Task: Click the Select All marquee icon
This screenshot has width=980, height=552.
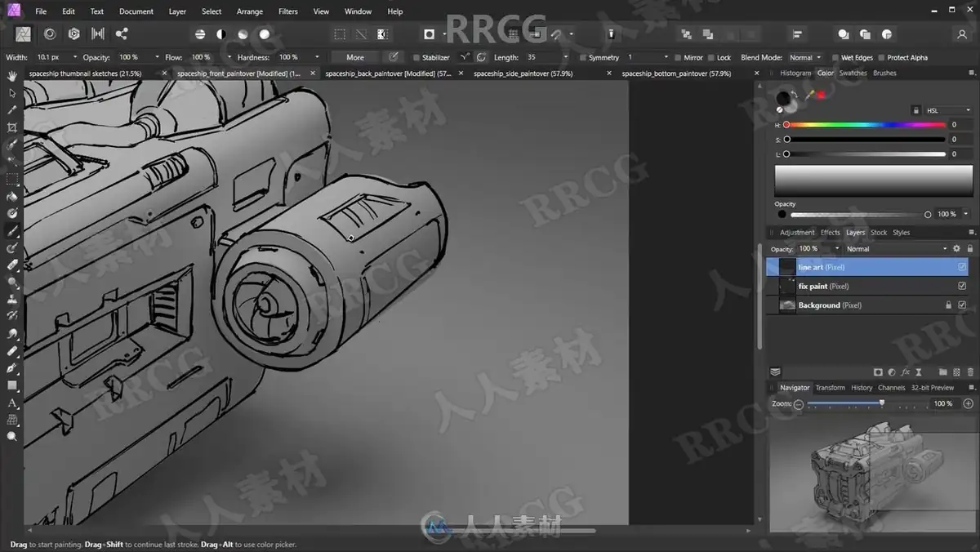Action: pyautogui.click(x=340, y=34)
